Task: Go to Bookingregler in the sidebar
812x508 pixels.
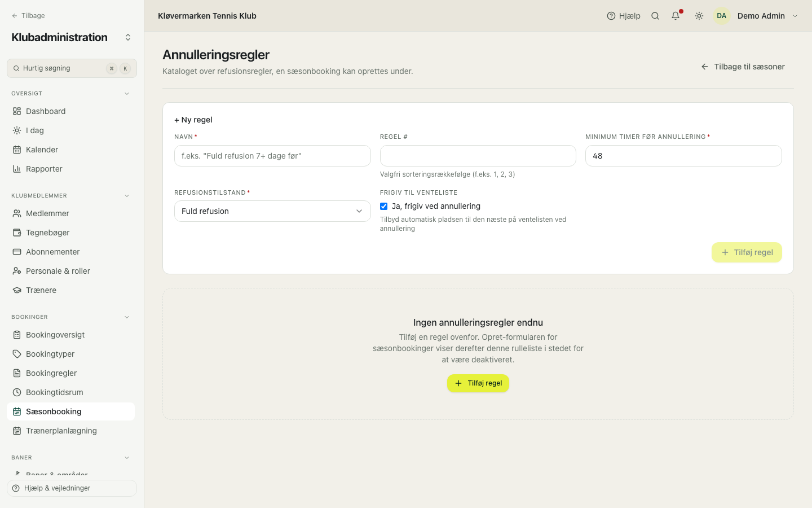Action: point(70,373)
